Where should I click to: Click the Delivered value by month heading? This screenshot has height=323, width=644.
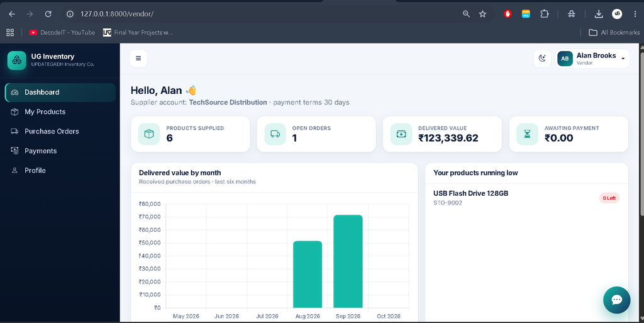[180, 173]
